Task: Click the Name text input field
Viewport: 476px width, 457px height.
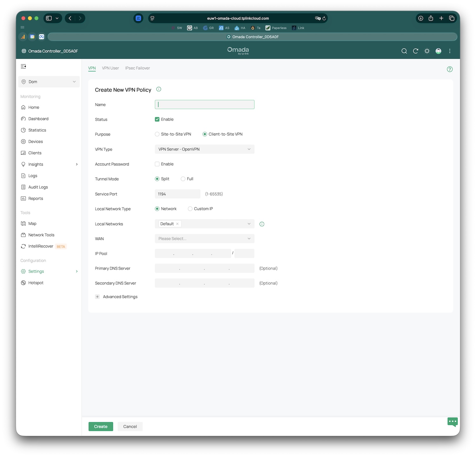Action: tap(204, 105)
